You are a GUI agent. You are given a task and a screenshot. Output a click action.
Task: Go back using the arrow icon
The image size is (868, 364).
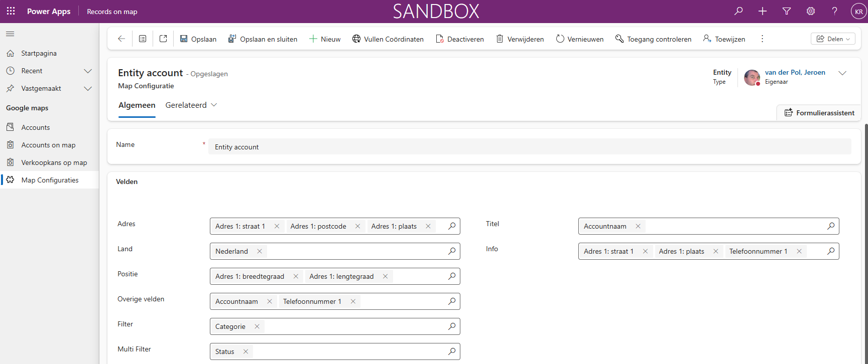tap(121, 39)
